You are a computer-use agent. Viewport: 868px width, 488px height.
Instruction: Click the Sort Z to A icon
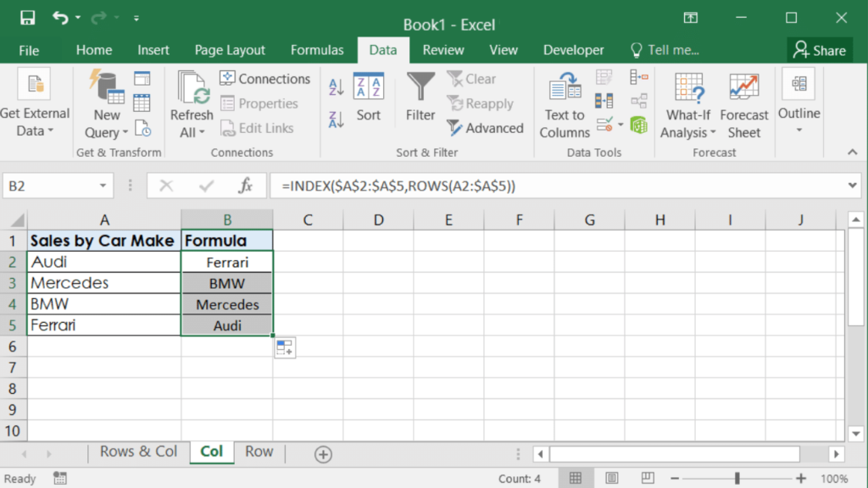[336, 119]
